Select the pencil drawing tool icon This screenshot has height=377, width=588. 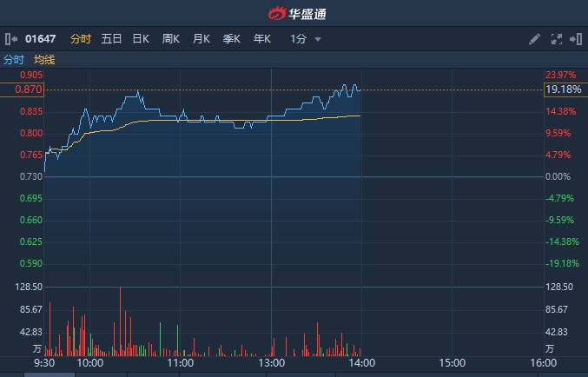tap(534, 39)
